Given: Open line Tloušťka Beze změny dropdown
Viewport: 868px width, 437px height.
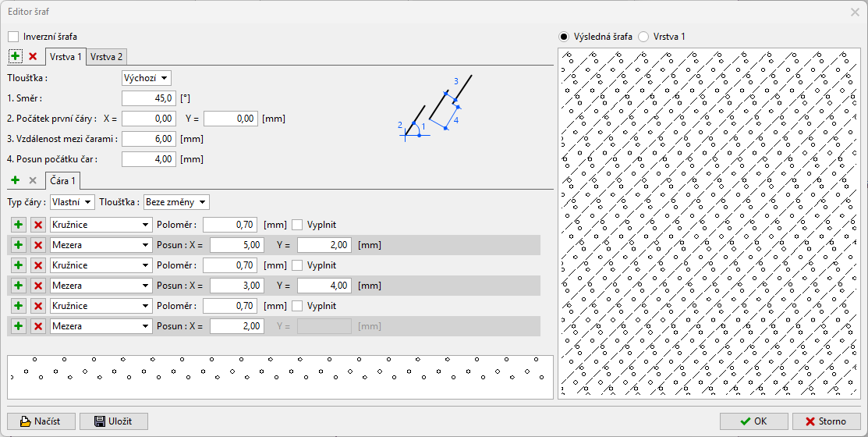Looking at the screenshot, I should point(176,202).
